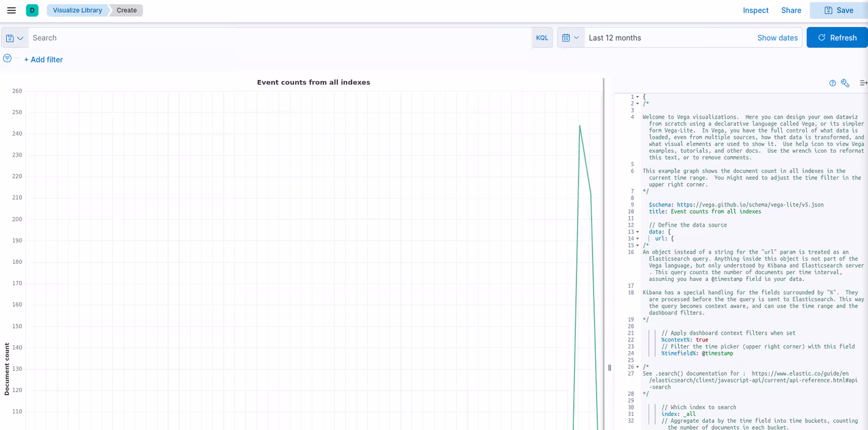The image size is (868, 430).
Task: Open the calendar quick time menu
Action: point(570,38)
